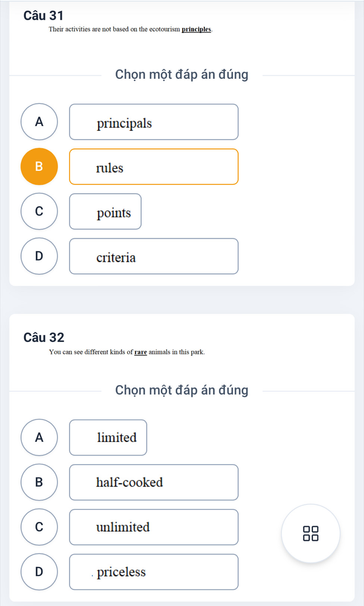Select radio B for question 32
This screenshot has width=364, height=606.
pos(39,482)
